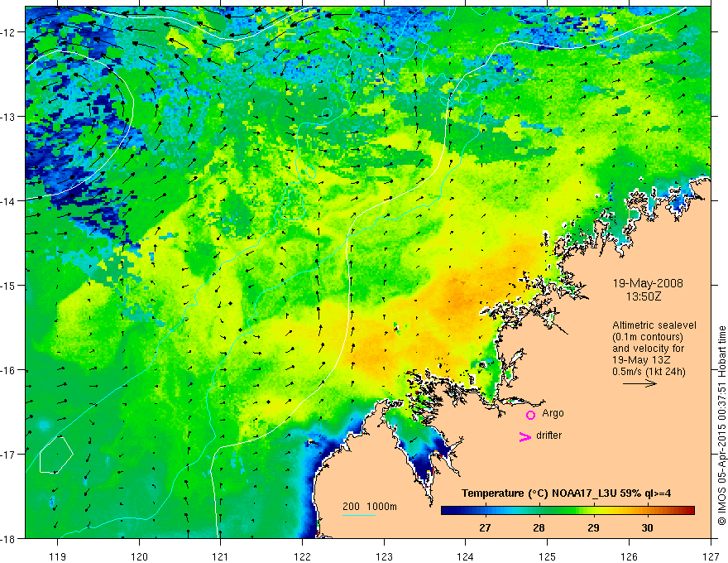728x563 pixels.
Task: Click the 'and velocity for' caption line
Action: 648,349
